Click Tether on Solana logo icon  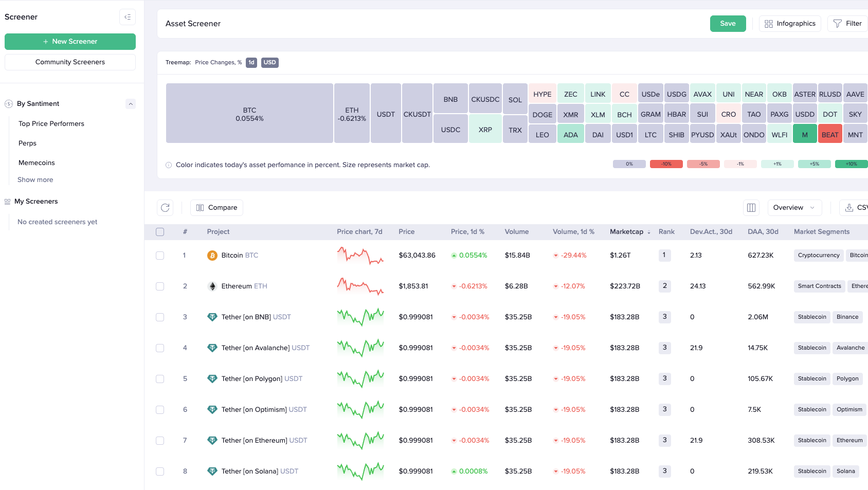pyautogui.click(x=212, y=471)
